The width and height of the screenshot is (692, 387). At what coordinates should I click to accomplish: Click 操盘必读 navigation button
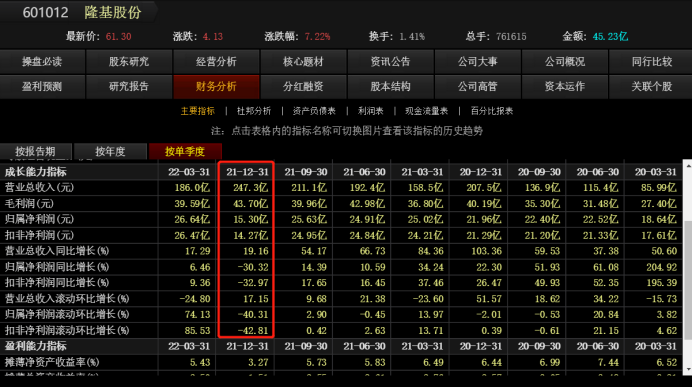point(42,61)
